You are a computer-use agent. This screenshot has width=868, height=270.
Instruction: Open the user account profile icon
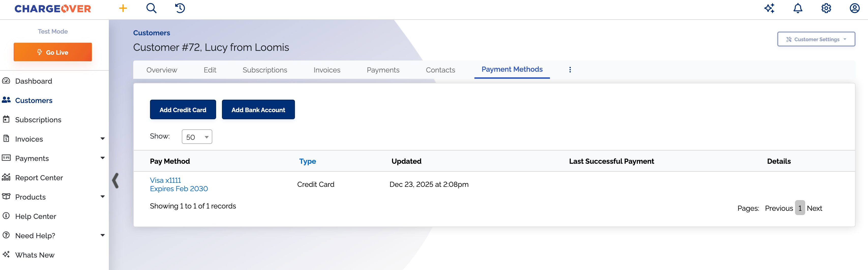tap(854, 8)
